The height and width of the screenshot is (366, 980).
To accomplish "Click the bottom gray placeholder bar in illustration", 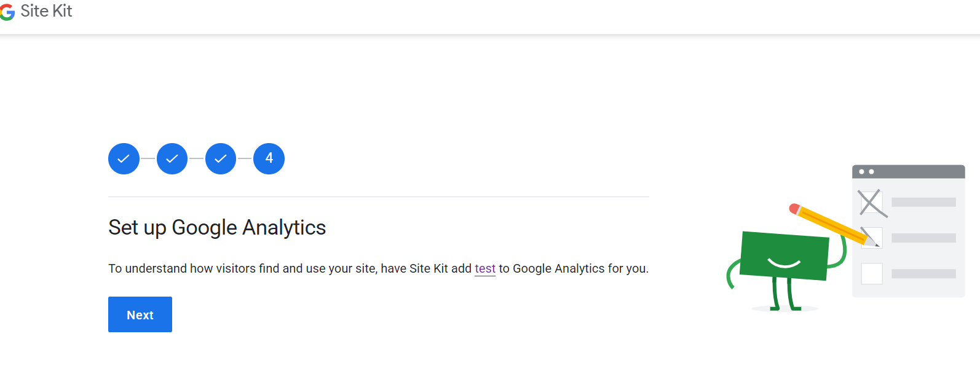I will coord(923,274).
